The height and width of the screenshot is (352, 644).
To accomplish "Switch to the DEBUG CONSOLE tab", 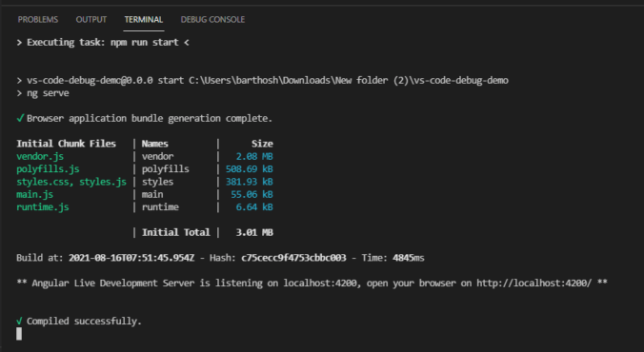I will [212, 19].
